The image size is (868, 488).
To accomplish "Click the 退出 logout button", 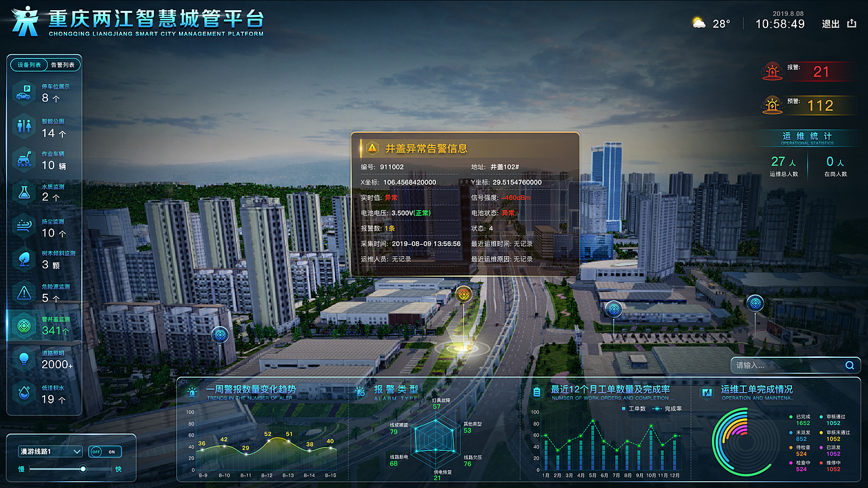I will [831, 24].
